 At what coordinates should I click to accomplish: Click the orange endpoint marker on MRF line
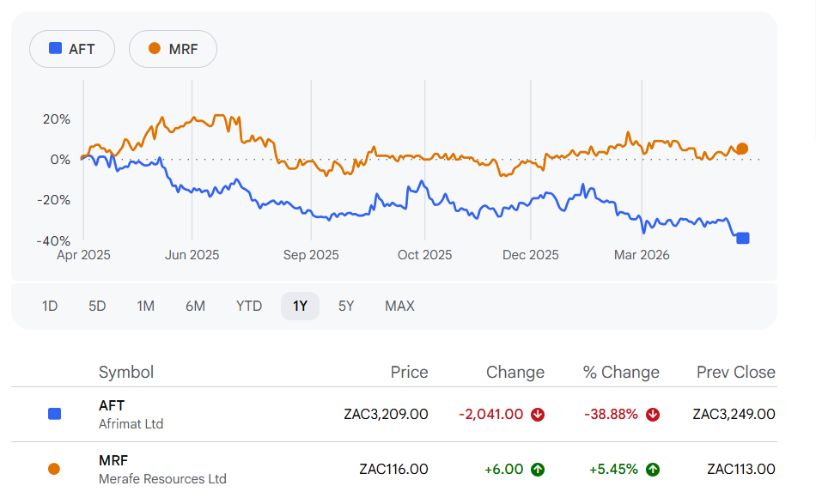pos(742,149)
